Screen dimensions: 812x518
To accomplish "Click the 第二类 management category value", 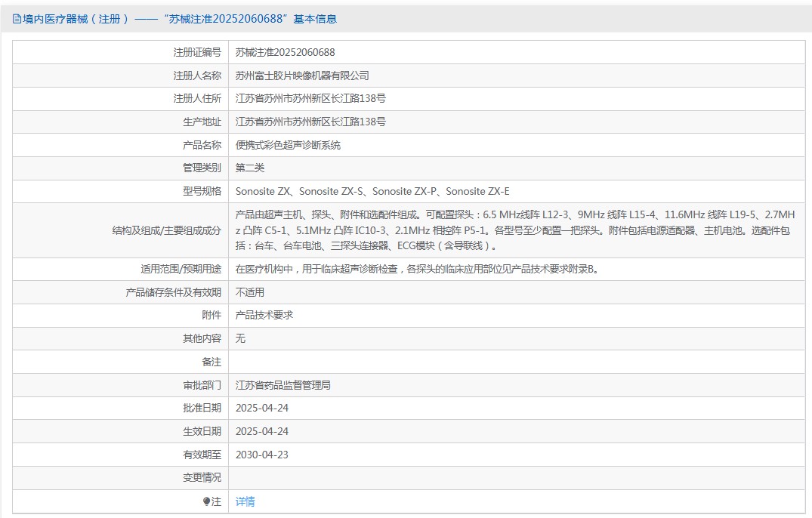I will [x=250, y=168].
